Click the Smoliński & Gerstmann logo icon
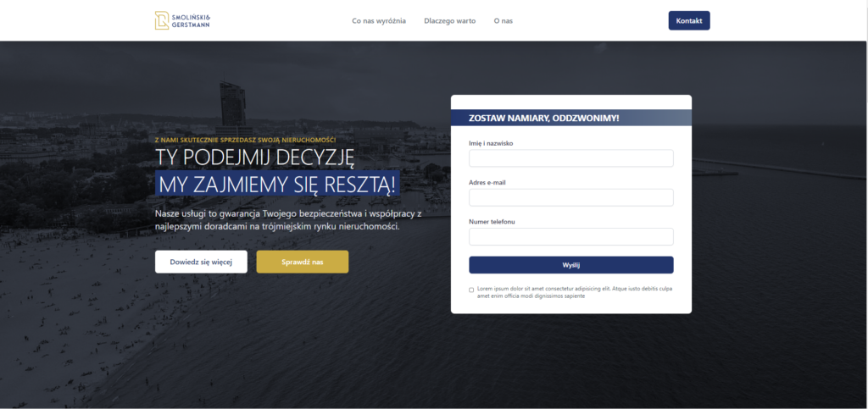Screen dimensions: 868x409 [161, 20]
